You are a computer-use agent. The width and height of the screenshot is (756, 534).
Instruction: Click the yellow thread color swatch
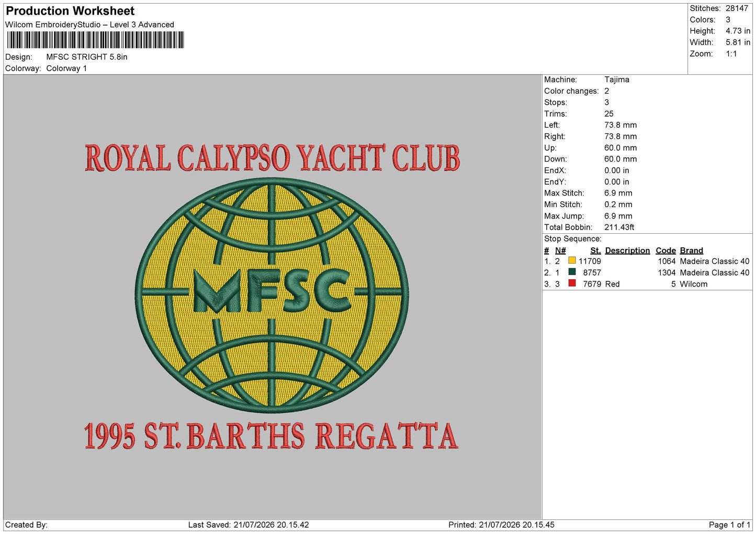click(572, 260)
